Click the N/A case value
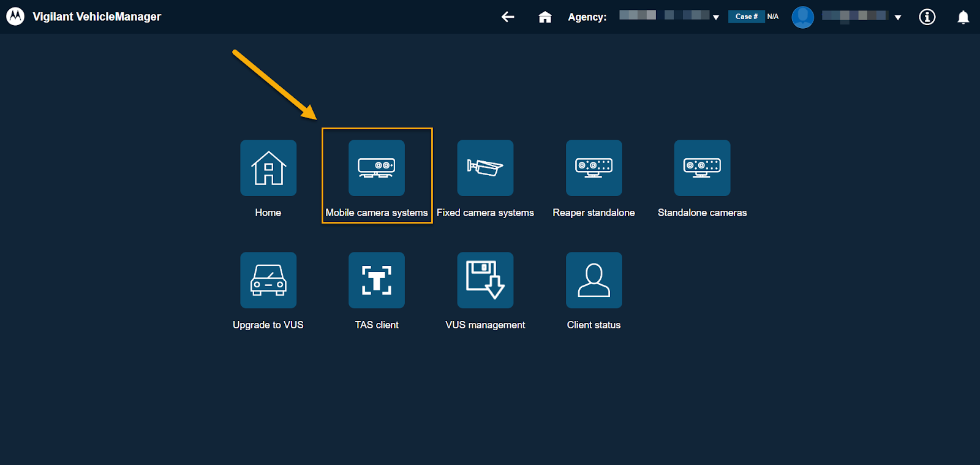The image size is (980, 465). 773,17
